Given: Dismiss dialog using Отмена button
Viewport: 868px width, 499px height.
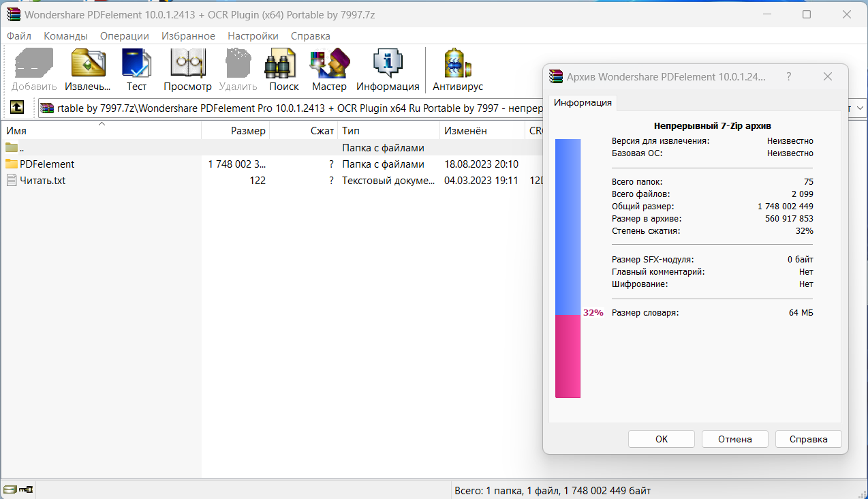Looking at the screenshot, I should [x=734, y=438].
